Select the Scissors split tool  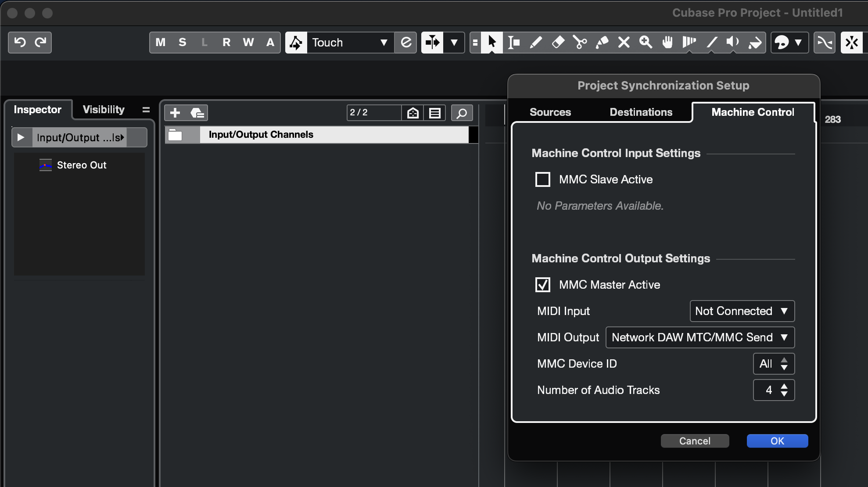[x=580, y=43]
